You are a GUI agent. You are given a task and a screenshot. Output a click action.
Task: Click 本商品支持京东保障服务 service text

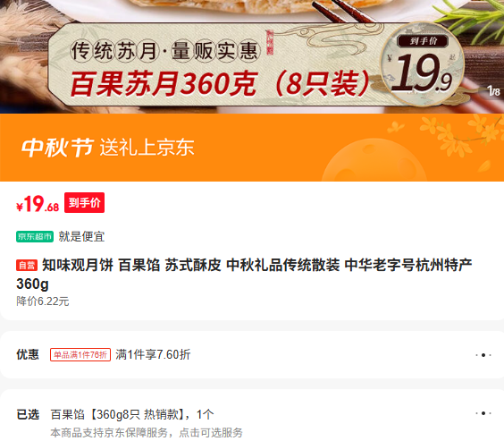tap(147, 433)
